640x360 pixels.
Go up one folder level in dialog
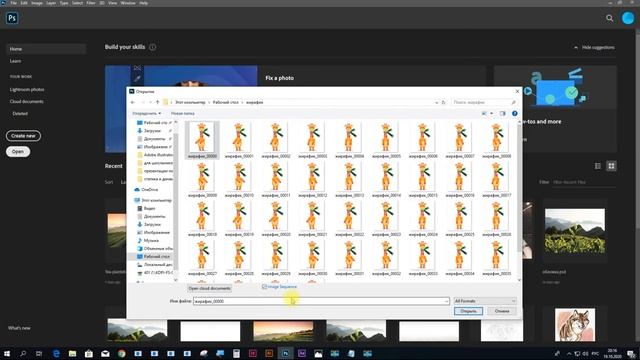(x=158, y=102)
